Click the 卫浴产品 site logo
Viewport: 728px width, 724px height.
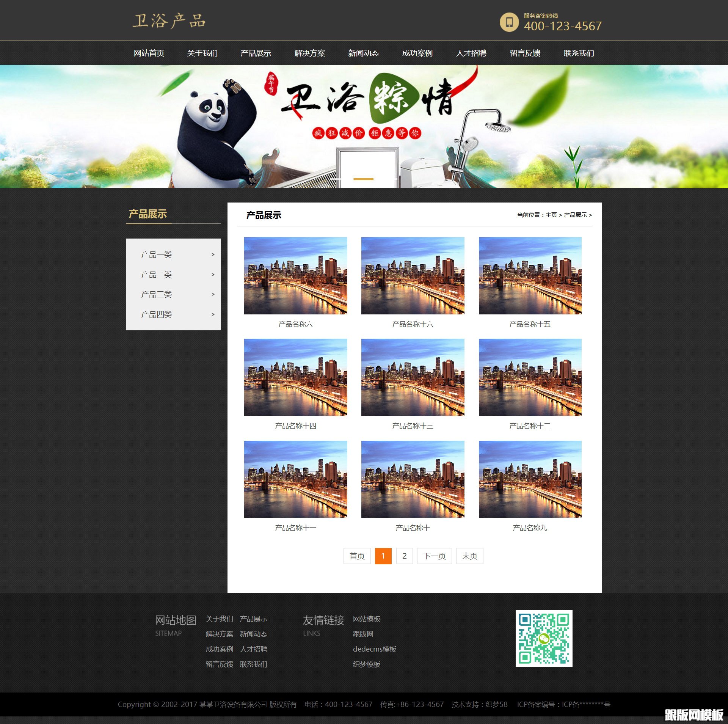pyautogui.click(x=169, y=21)
